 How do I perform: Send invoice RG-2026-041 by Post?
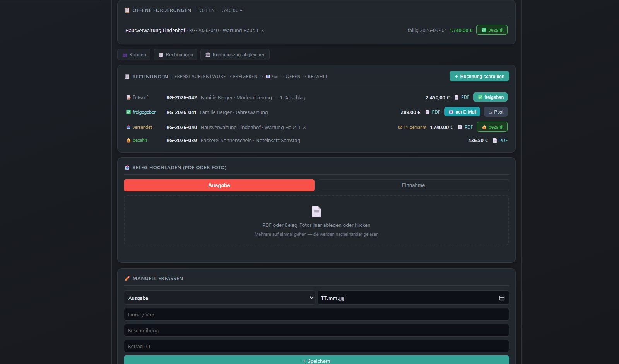pyautogui.click(x=496, y=112)
